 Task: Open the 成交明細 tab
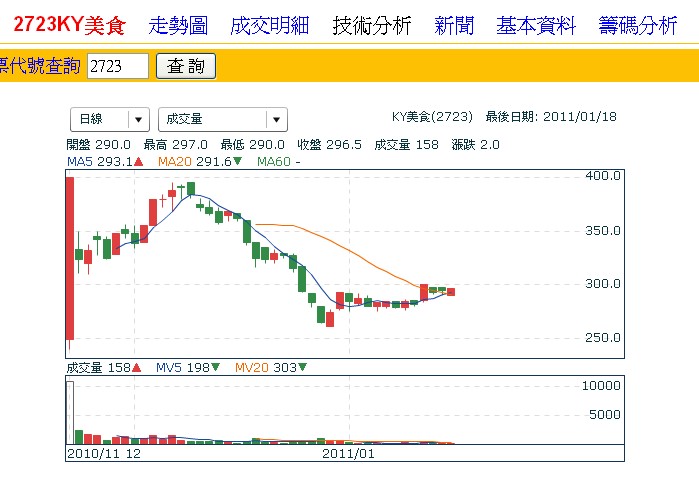click(x=270, y=25)
